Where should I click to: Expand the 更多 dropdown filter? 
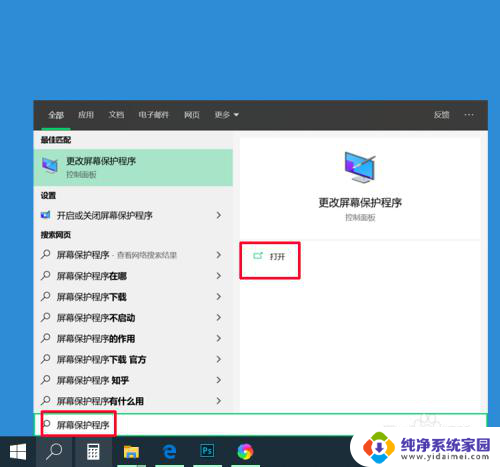tap(227, 115)
